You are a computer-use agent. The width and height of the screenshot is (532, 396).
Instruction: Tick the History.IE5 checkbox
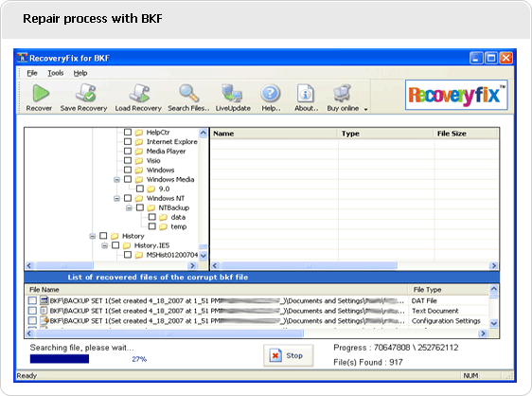pos(115,245)
